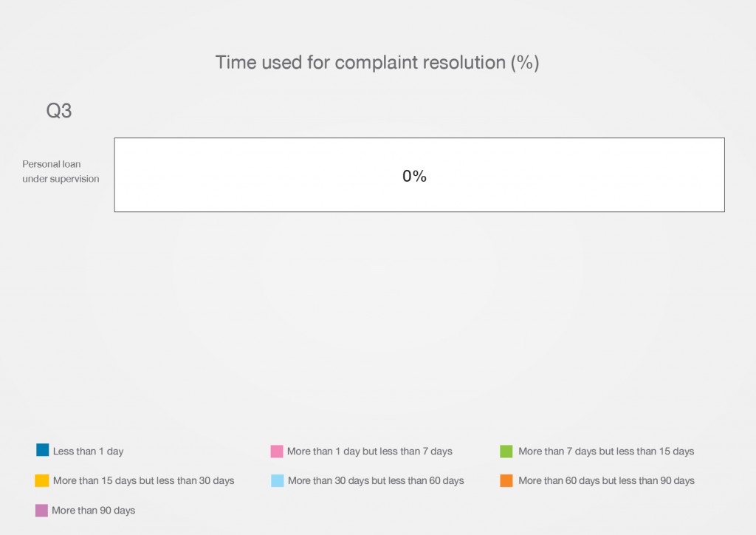Click the yellow 15-to-30-days legend swatch
756x535 pixels.
click(42, 480)
